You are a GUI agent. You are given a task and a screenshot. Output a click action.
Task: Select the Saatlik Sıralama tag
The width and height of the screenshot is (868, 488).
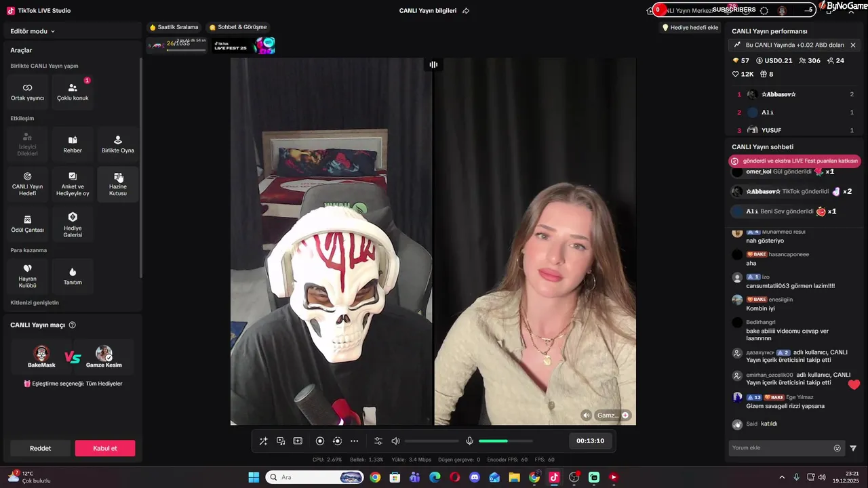pos(174,27)
